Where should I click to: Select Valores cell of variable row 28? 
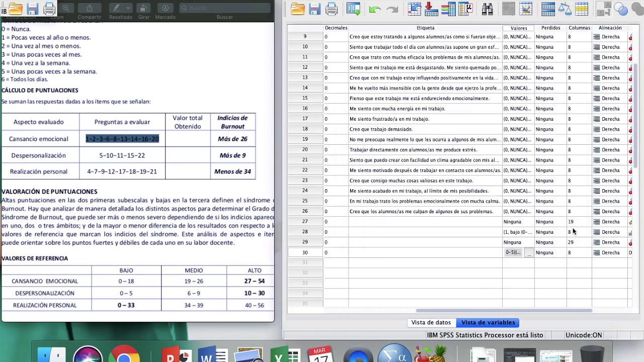click(518, 232)
